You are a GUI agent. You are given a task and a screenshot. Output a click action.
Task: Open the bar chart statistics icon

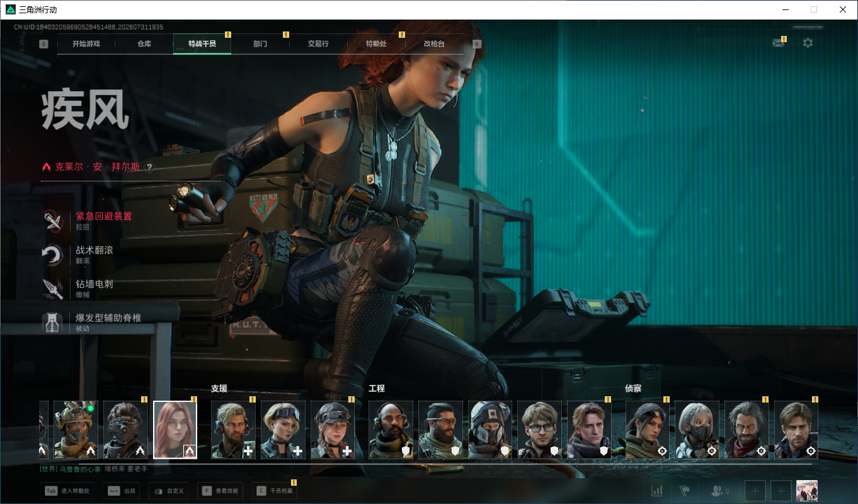(656, 490)
